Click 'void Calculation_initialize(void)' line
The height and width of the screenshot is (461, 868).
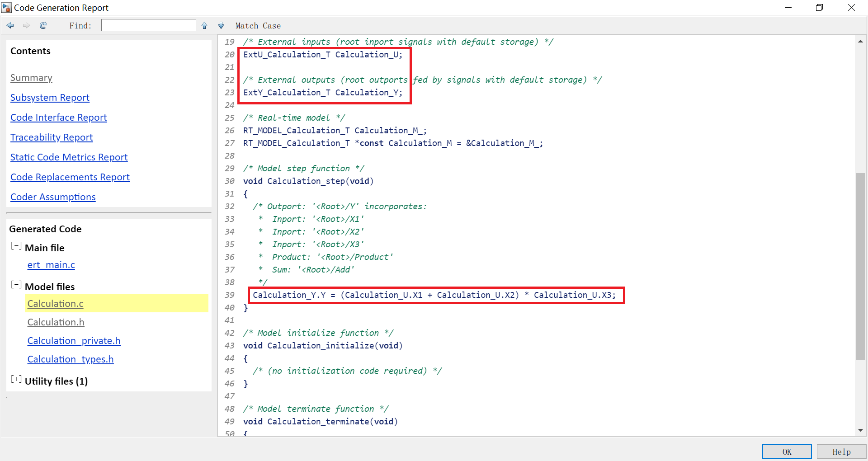click(323, 346)
